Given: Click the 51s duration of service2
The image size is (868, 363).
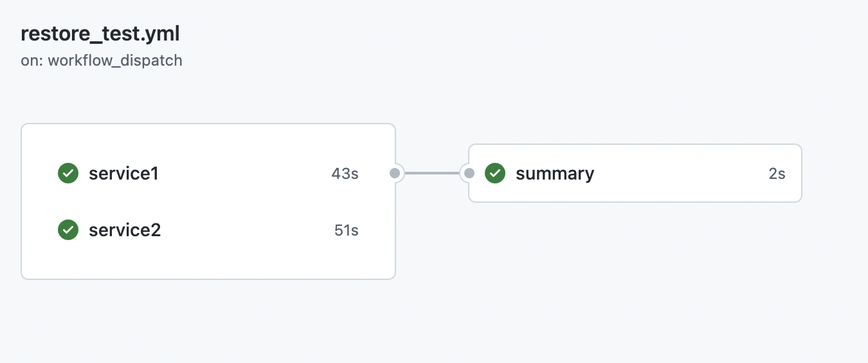Looking at the screenshot, I should coord(346,230).
